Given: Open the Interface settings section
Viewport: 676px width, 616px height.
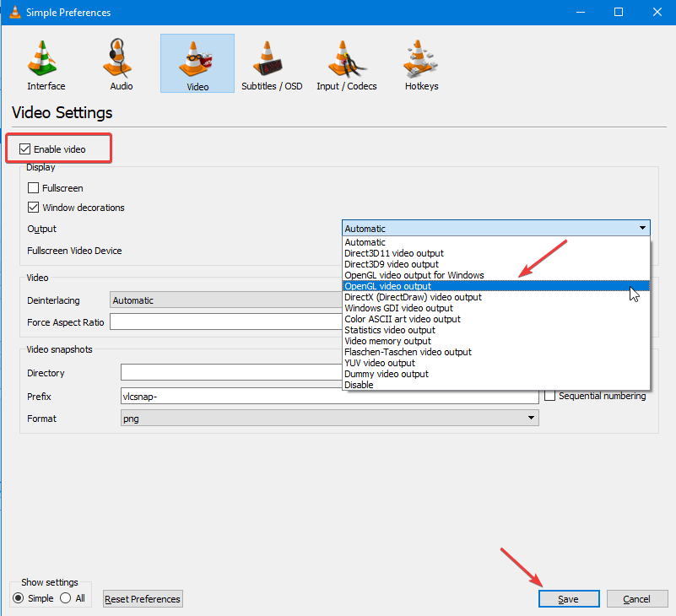Looking at the screenshot, I should tap(45, 63).
